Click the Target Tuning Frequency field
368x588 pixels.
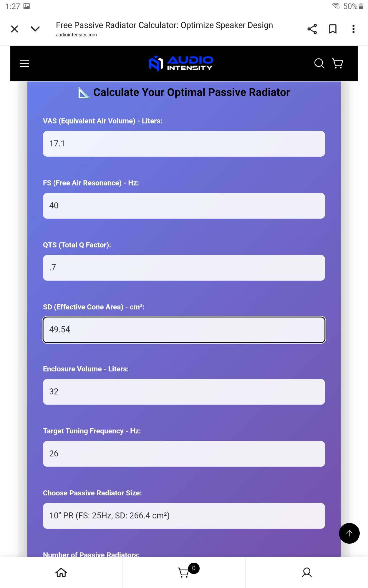(184, 454)
